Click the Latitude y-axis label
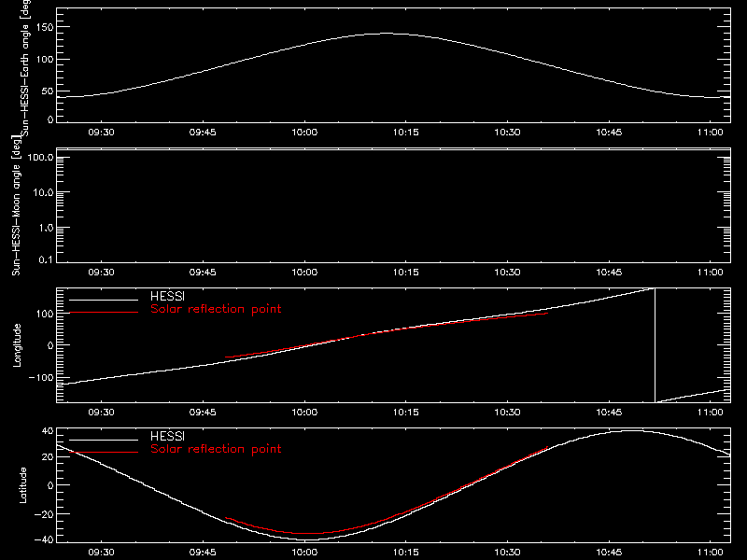The image size is (747, 560). 22,484
